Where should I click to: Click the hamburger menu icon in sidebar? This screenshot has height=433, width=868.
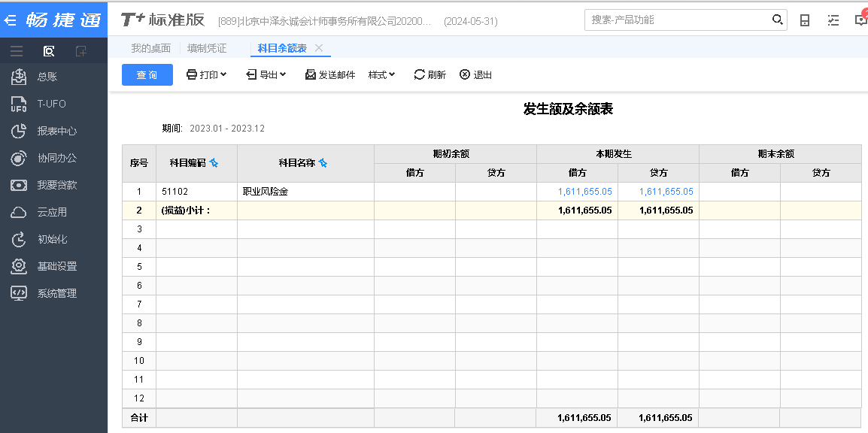click(17, 51)
